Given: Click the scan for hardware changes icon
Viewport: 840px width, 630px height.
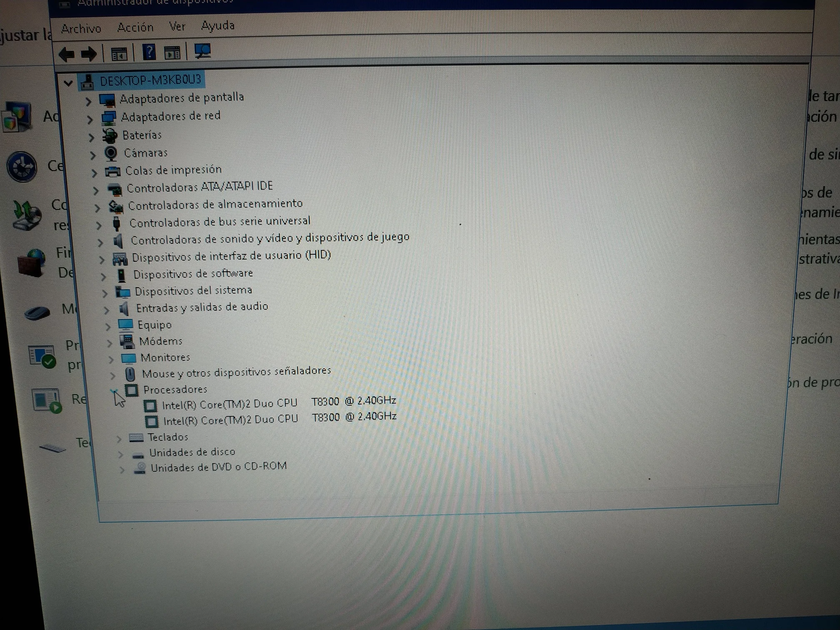Looking at the screenshot, I should [203, 52].
